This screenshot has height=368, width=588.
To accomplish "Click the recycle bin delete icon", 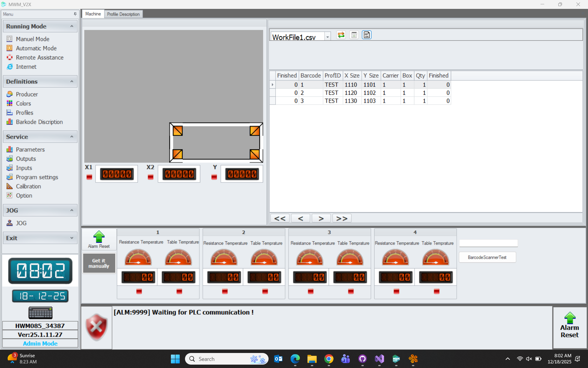I will (354, 35).
